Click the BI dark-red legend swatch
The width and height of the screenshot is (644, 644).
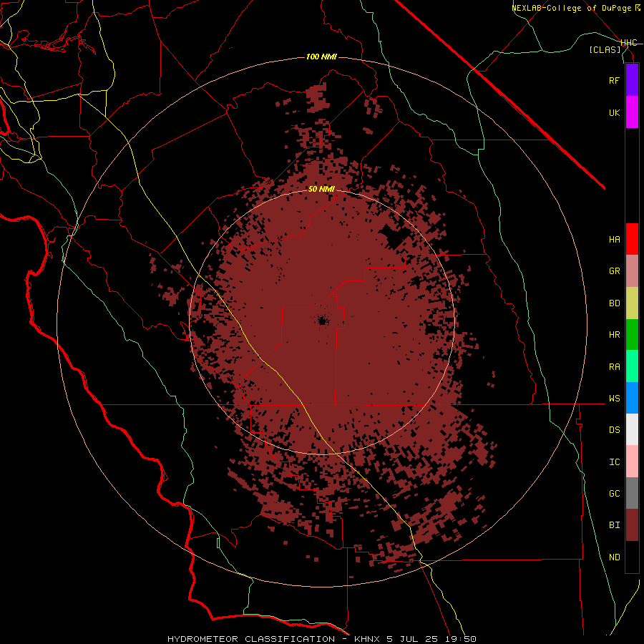click(x=632, y=525)
